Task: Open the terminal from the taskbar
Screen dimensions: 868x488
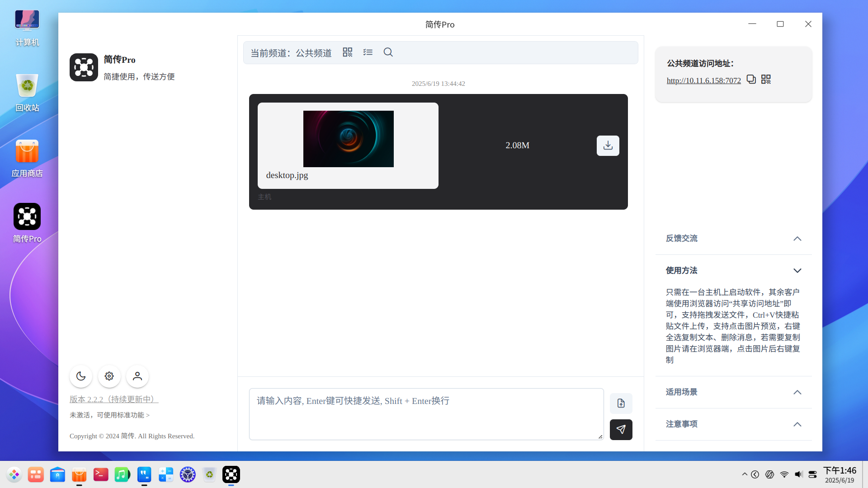Action: coord(101,474)
